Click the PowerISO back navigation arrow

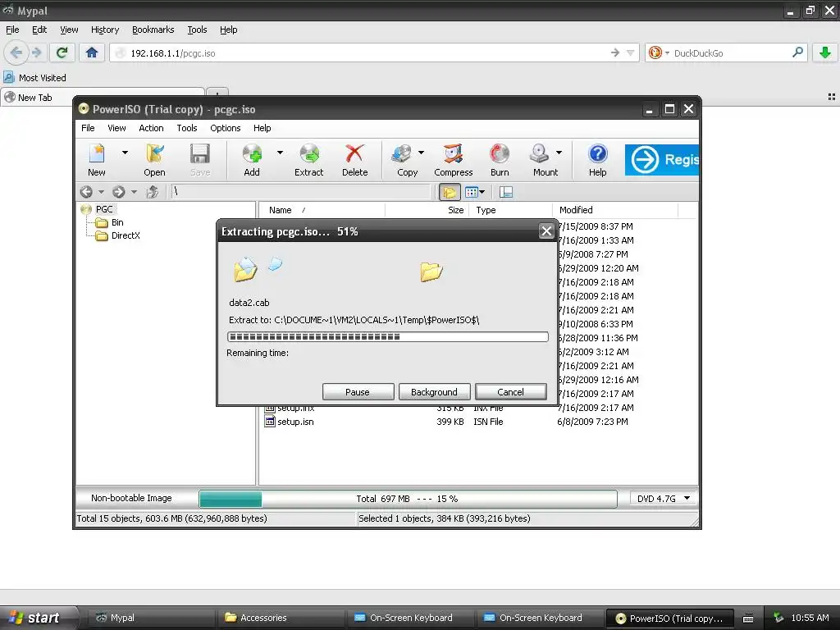point(86,192)
